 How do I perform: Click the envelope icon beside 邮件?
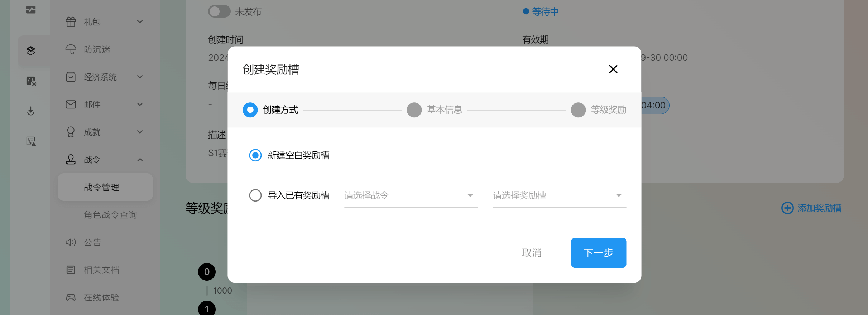pyautogui.click(x=71, y=105)
